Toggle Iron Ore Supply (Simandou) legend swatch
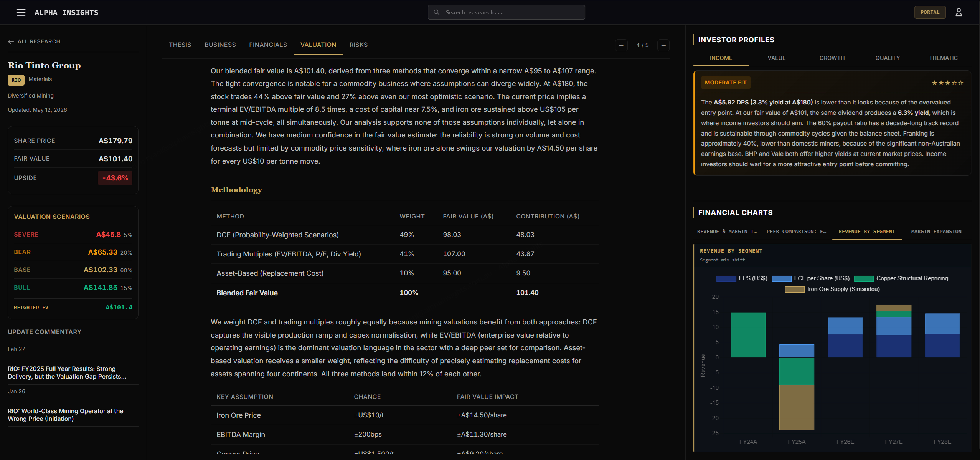 (x=795, y=290)
